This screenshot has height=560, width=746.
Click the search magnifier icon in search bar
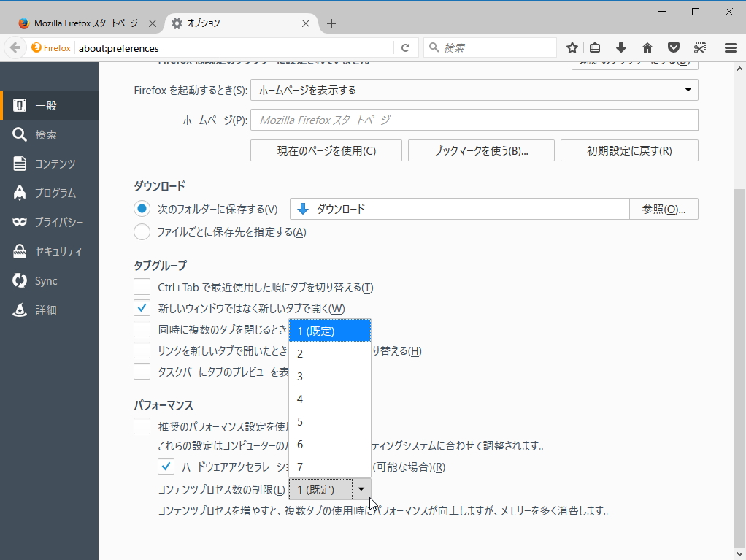tap(434, 47)
